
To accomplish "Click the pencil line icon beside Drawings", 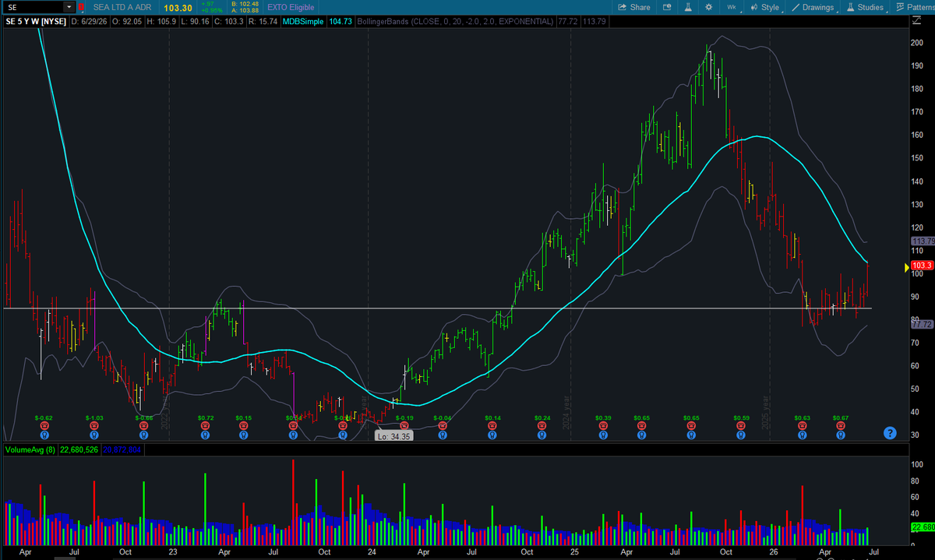I will pos(795,7).
